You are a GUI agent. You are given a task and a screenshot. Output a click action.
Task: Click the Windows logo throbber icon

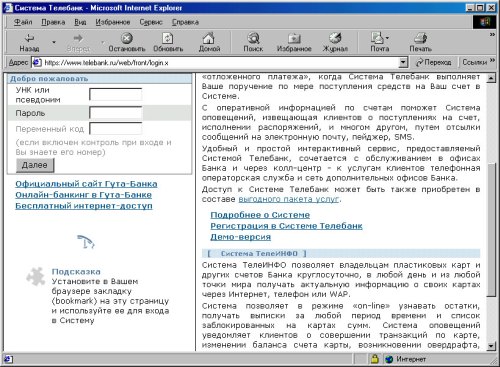coord(484,22)
